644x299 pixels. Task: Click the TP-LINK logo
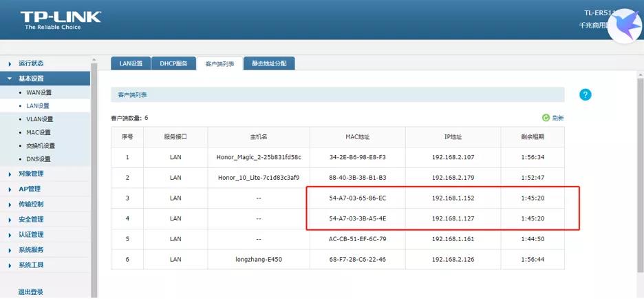(x=60, y=19)
